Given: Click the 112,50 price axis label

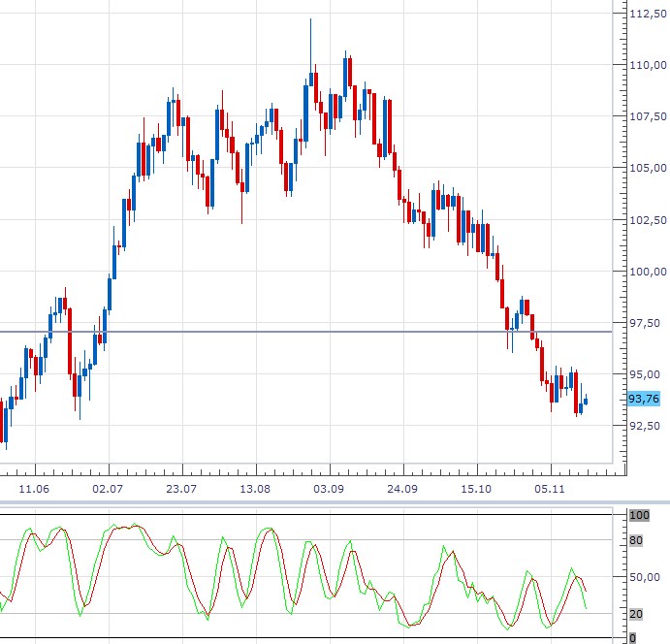Looking at the screenshot, I should 649,14.
